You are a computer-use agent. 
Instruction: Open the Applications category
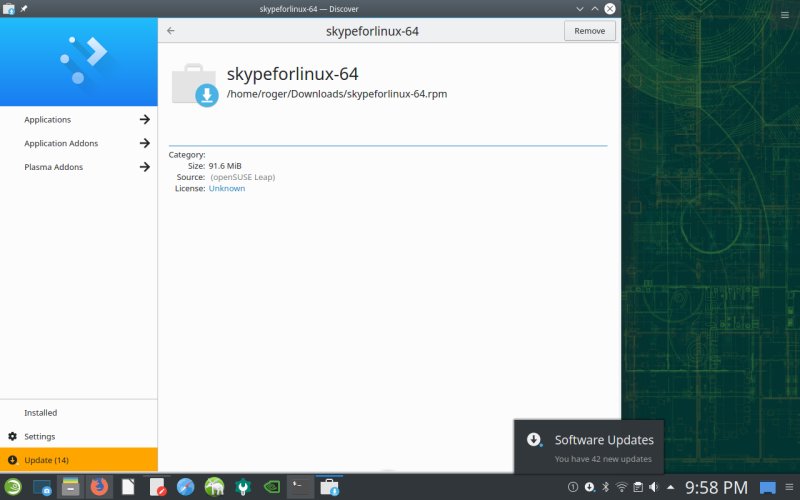pos(47,119)
